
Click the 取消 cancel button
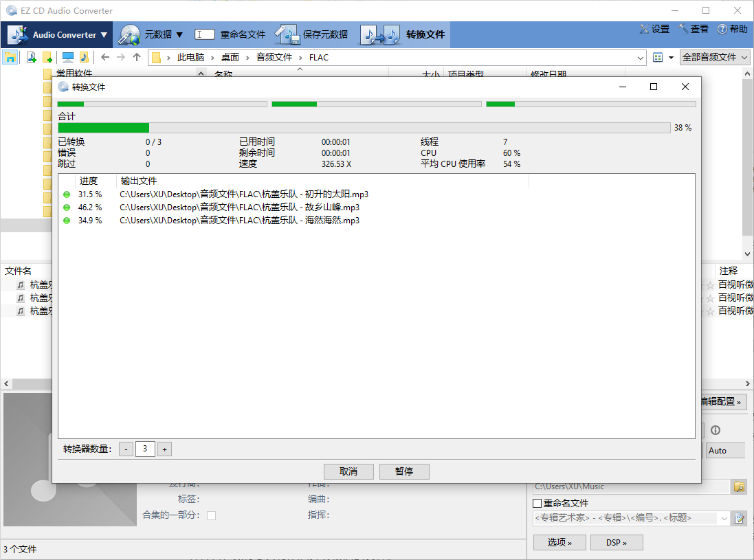(x=348, y=471)
